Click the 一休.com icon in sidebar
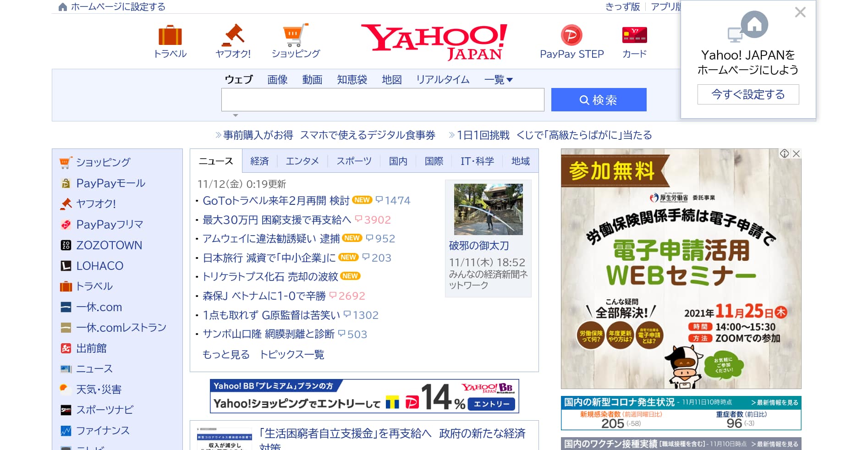The height and width of the screenshot is (450, 868). (66, 307)
